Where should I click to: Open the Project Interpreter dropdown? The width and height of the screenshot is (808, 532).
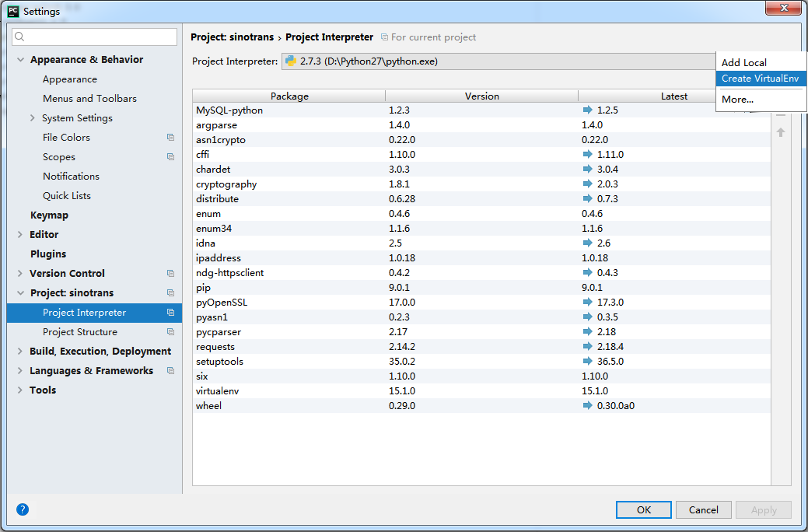point(498,61)
